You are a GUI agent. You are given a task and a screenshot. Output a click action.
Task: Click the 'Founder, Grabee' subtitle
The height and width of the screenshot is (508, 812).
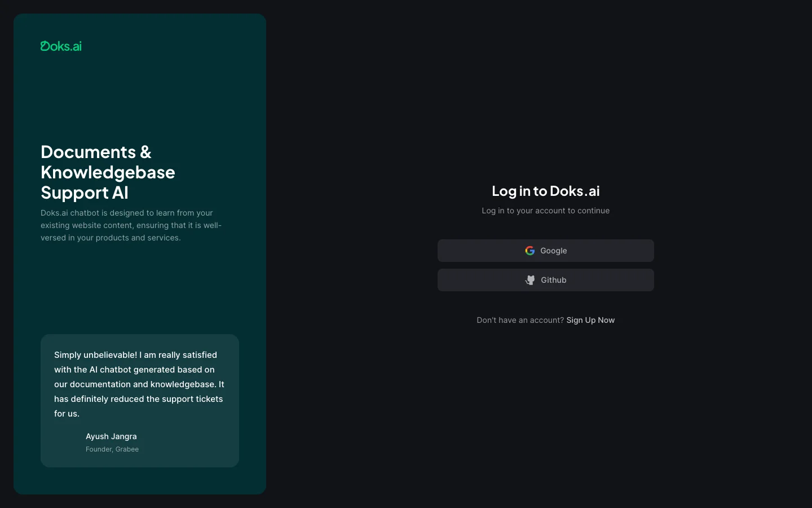click(x=112, y=449)
